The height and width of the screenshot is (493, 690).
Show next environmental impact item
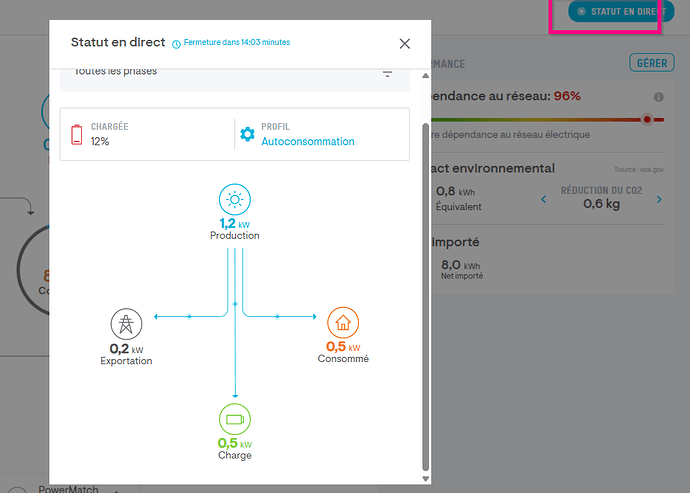659,199
